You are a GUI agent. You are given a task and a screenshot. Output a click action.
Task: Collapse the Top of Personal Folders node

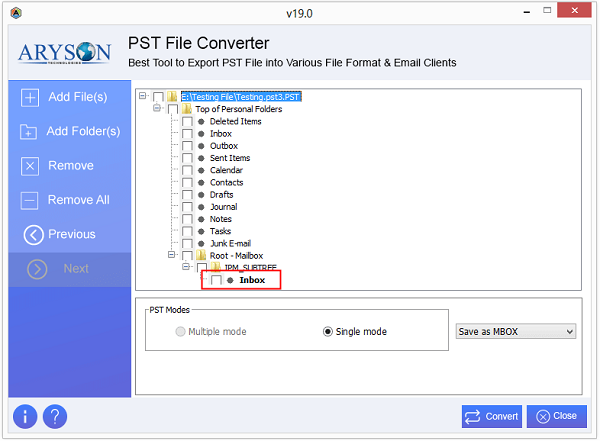point(157,108)
